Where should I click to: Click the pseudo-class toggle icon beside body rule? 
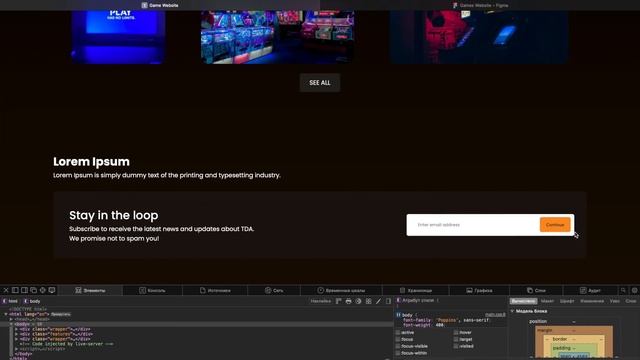[x=398, y=315]
